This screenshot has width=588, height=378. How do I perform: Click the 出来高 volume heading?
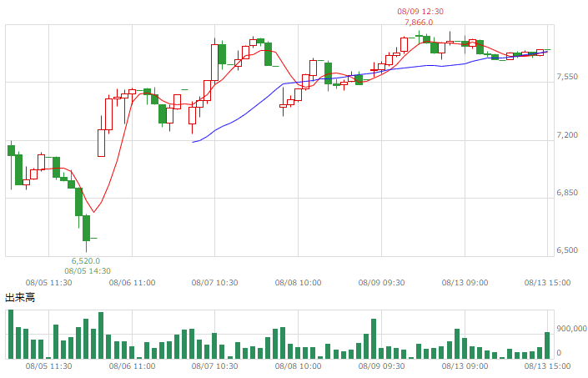pos(20,298)
